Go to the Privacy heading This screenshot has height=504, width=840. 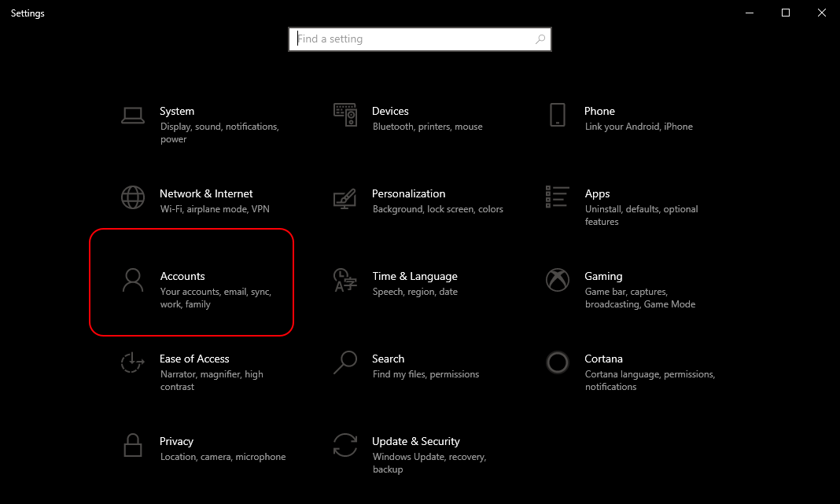pyautogui.click(x=176, y=441)
